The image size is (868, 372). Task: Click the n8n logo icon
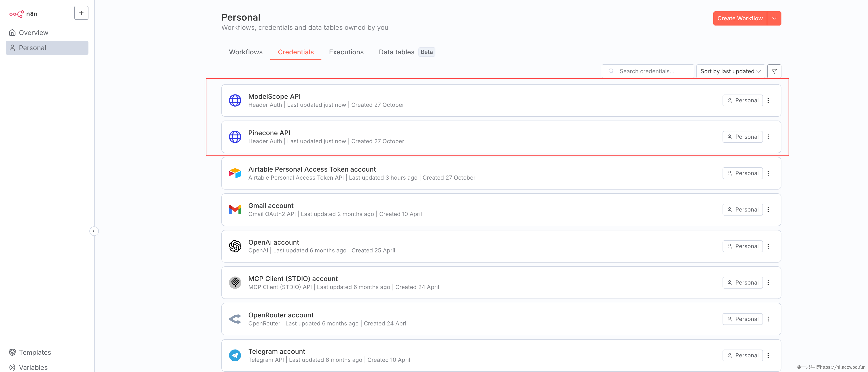(x=17, y=14)
